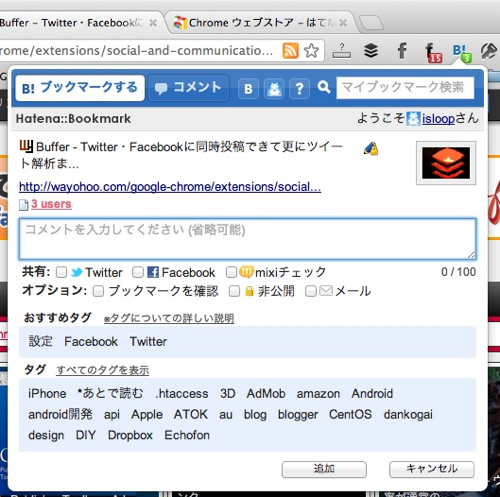
Task: Click the isloop user avatar icon
Action: pyautogui.click(x=413, y=119)
